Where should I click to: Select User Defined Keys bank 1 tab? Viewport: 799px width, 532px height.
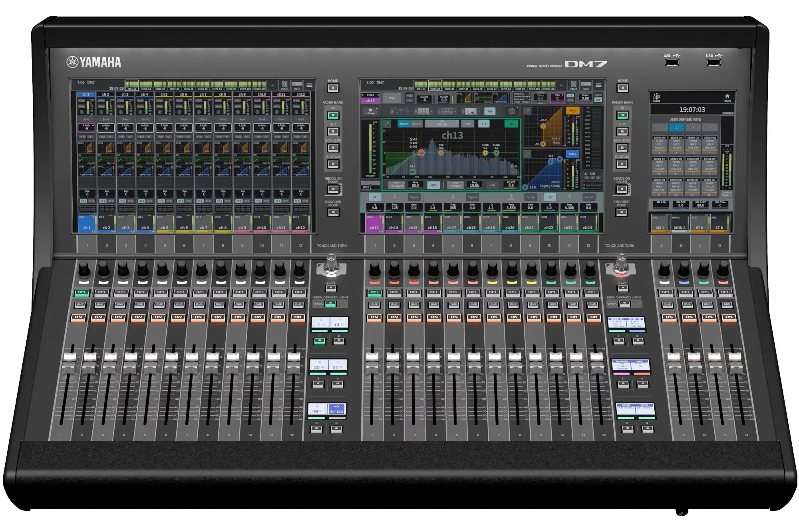(x=660, y=128)
